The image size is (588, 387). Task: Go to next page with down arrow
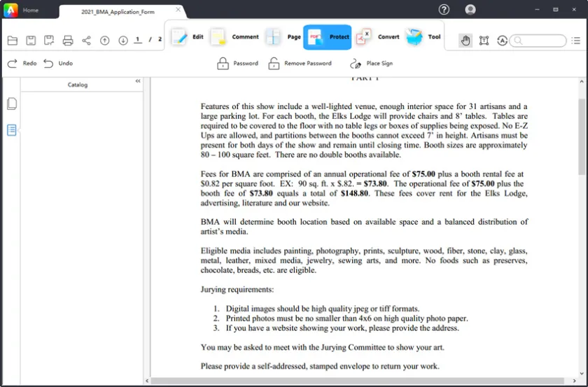123,41
